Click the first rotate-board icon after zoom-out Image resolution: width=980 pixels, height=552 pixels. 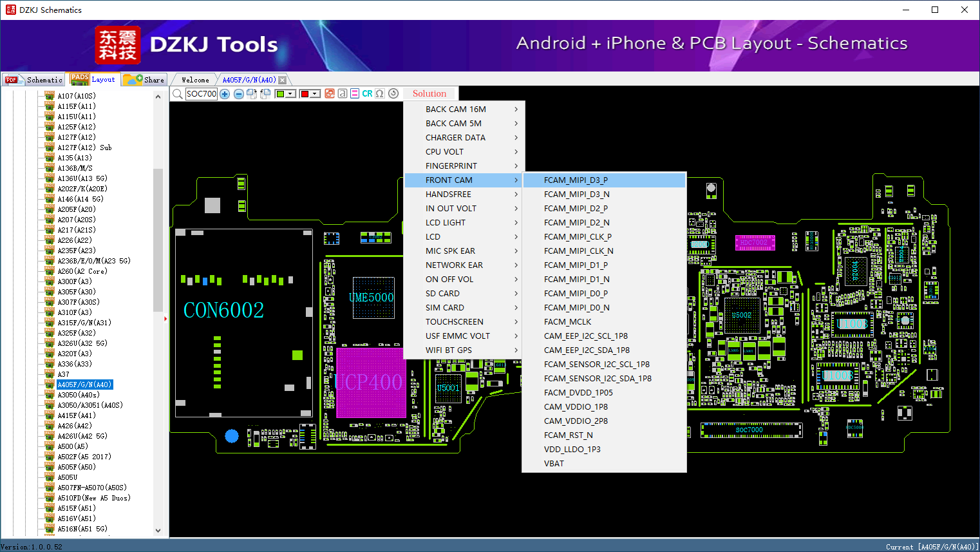point(252,94)
